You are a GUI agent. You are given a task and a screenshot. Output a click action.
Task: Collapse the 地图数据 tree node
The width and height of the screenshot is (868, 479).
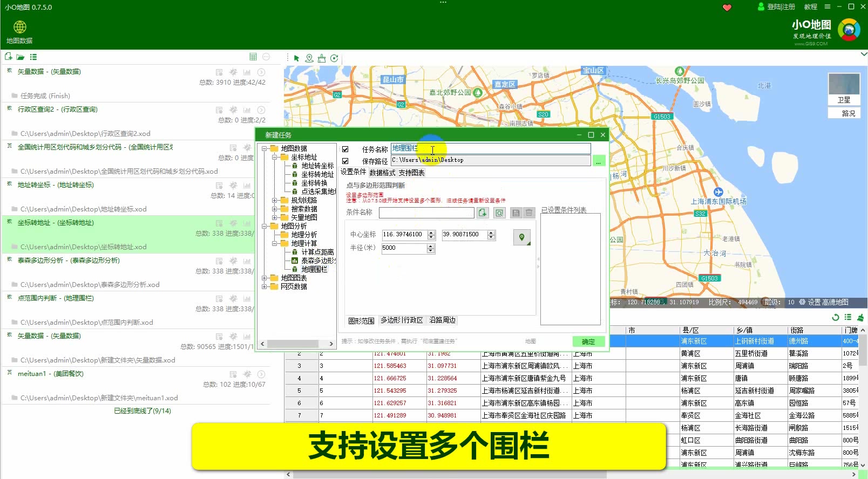[x=265, y=148]
